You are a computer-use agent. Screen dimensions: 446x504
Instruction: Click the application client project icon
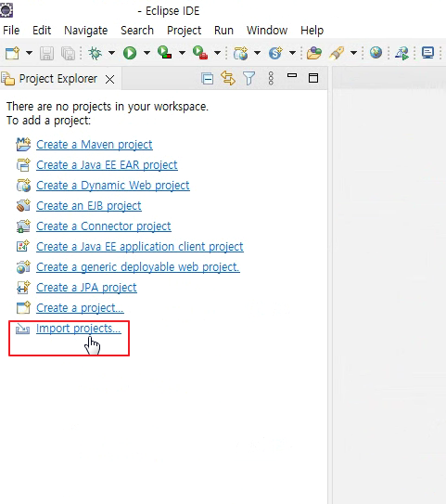click(x=23, y=247)
